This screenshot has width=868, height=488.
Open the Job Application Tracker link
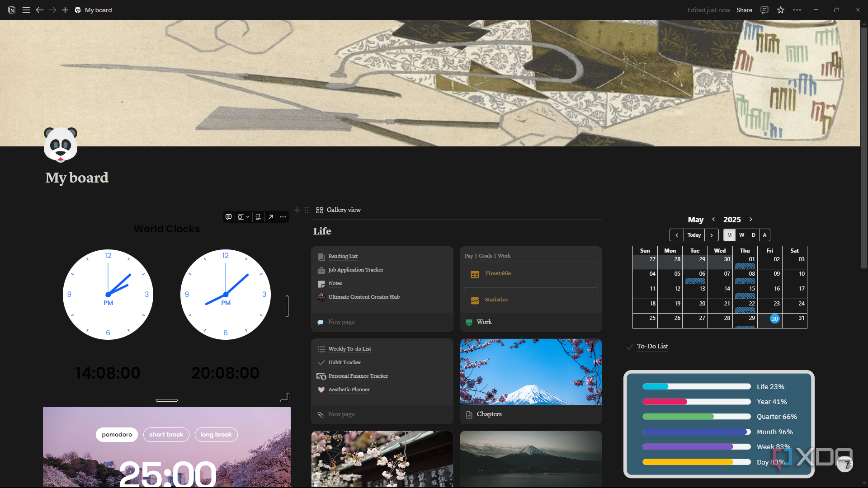tap(356, 270)
